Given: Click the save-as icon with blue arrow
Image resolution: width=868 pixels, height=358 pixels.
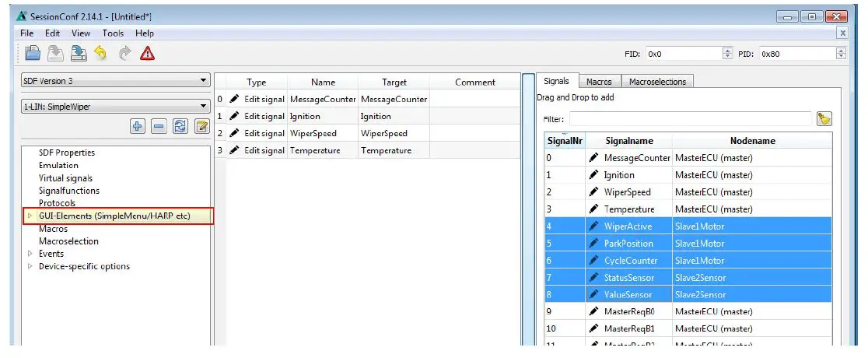Looking at the screenshot, I should (79, 53).
